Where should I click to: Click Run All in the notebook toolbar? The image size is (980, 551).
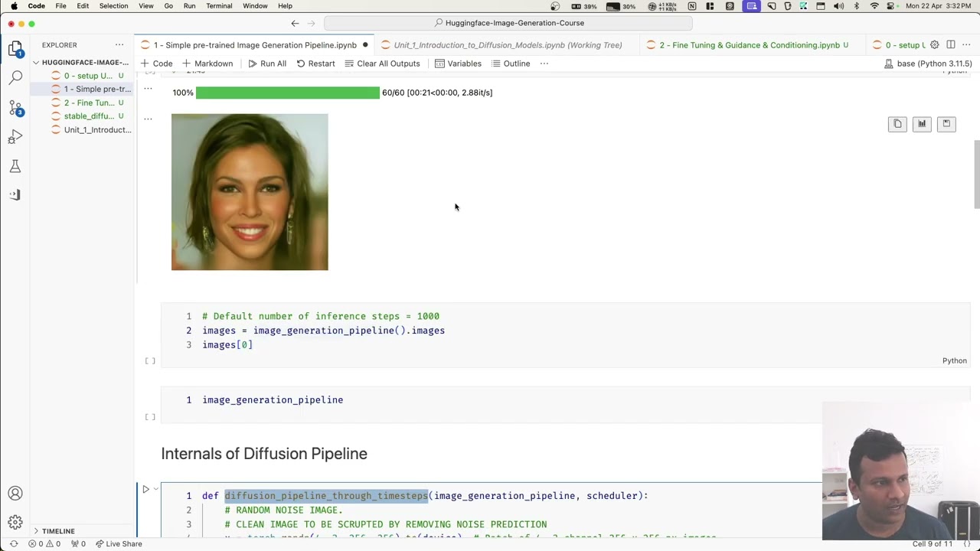click(267, 64)
